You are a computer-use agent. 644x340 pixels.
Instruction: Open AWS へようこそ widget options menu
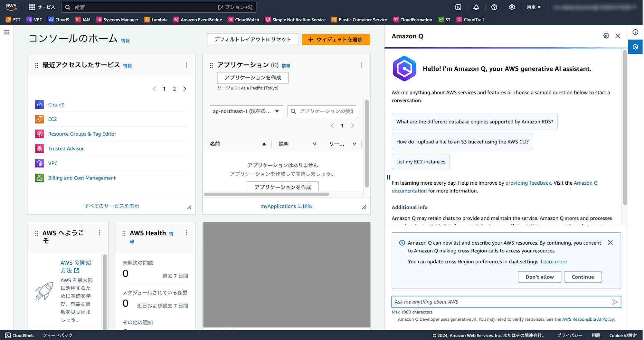(x=99, y=233)
